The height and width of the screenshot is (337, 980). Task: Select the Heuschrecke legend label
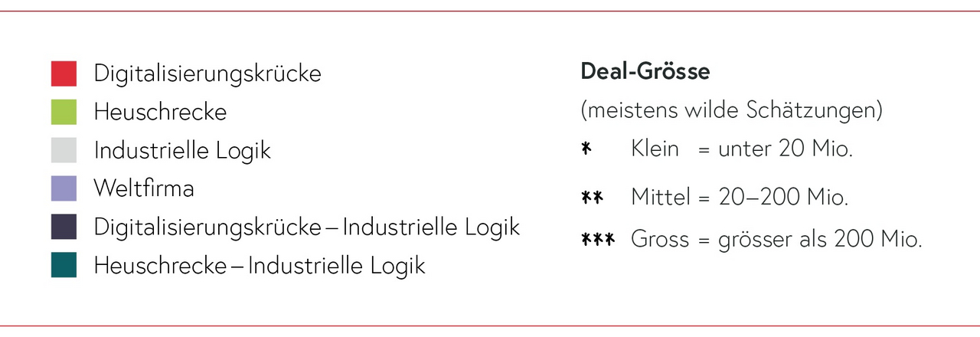tap(160, 112)
